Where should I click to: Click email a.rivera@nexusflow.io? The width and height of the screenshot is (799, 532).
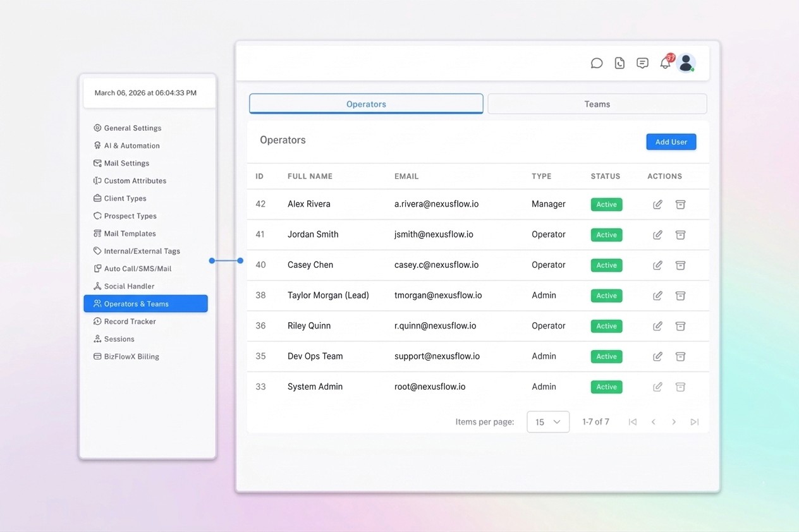[436, 204]
